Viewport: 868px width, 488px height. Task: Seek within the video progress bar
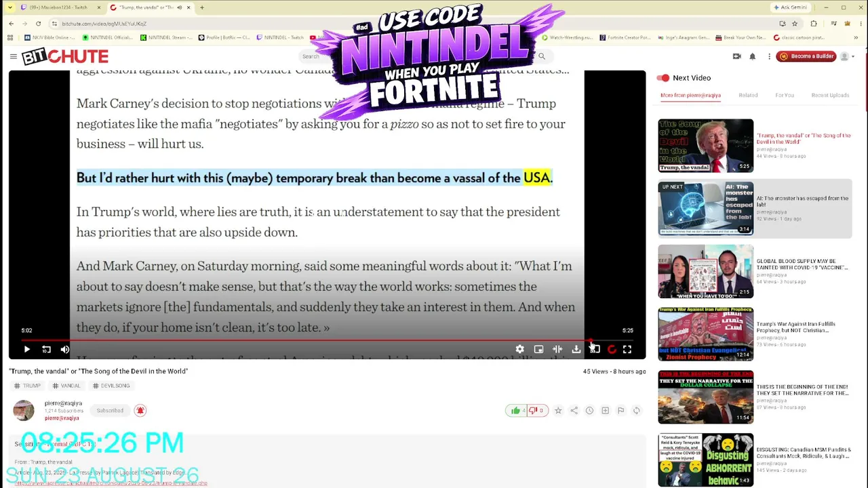pos(327,341)
